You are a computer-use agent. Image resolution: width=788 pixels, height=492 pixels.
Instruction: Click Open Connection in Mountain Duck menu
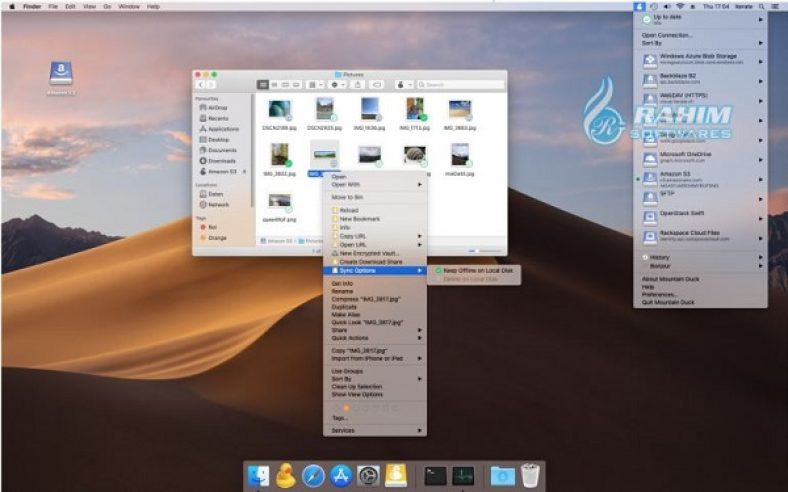tap(668, 35)
